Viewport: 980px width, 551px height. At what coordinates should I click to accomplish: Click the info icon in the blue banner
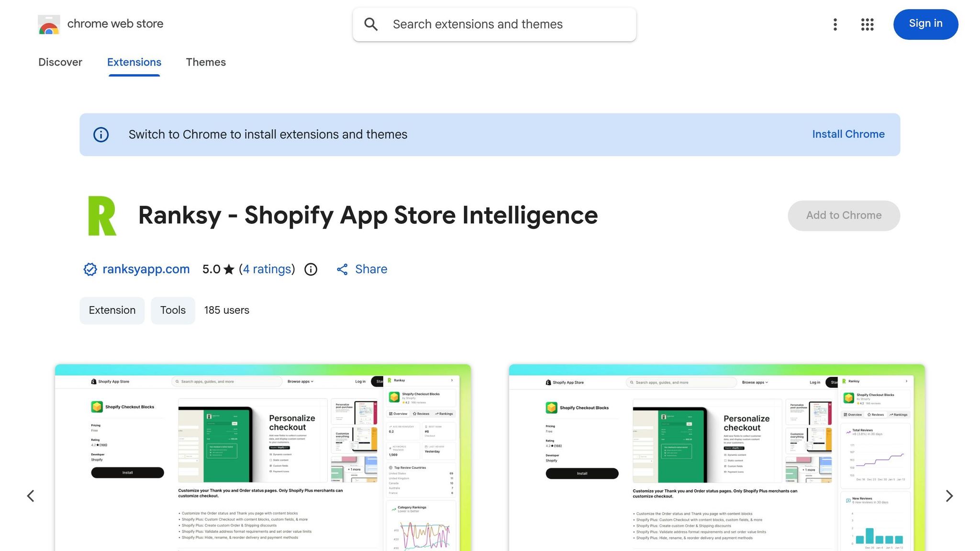101,134
